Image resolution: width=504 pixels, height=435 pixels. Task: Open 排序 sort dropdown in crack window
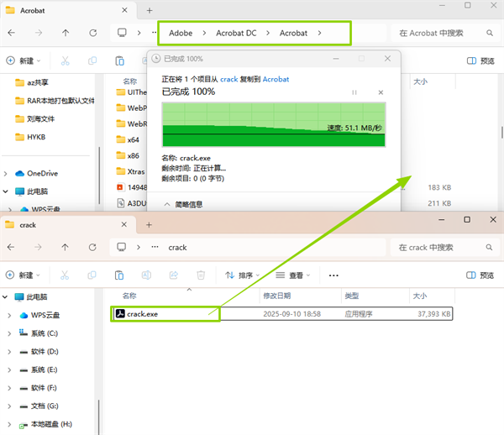[x=243, y=275]
